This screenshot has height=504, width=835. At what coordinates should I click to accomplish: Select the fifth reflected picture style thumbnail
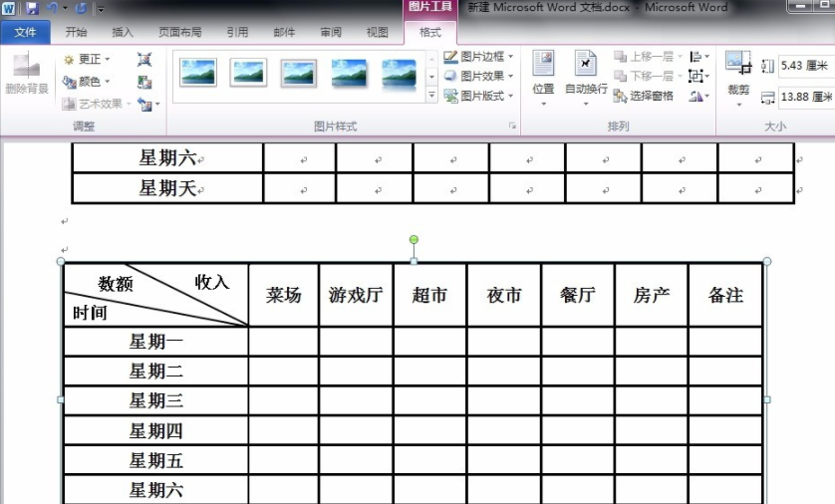tap(399, 73)
